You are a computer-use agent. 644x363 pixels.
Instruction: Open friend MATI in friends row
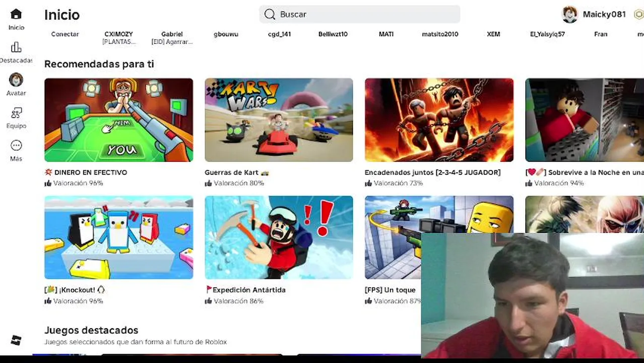[386, 34]
